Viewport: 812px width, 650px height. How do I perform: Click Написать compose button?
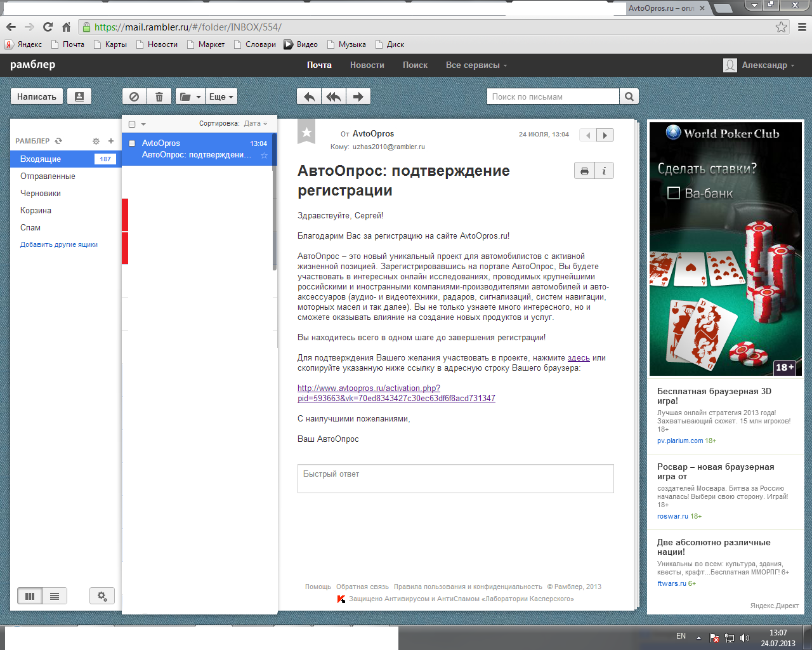coord(37,96)
